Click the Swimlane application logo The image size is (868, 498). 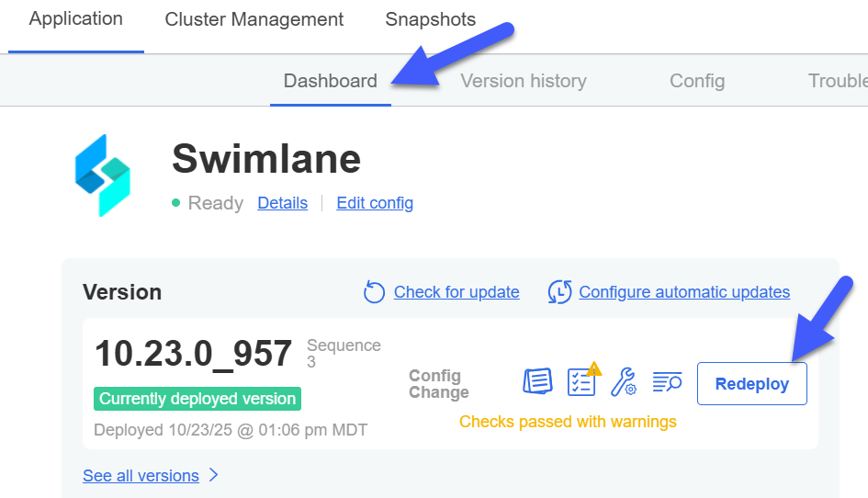[x=102, y=175]
